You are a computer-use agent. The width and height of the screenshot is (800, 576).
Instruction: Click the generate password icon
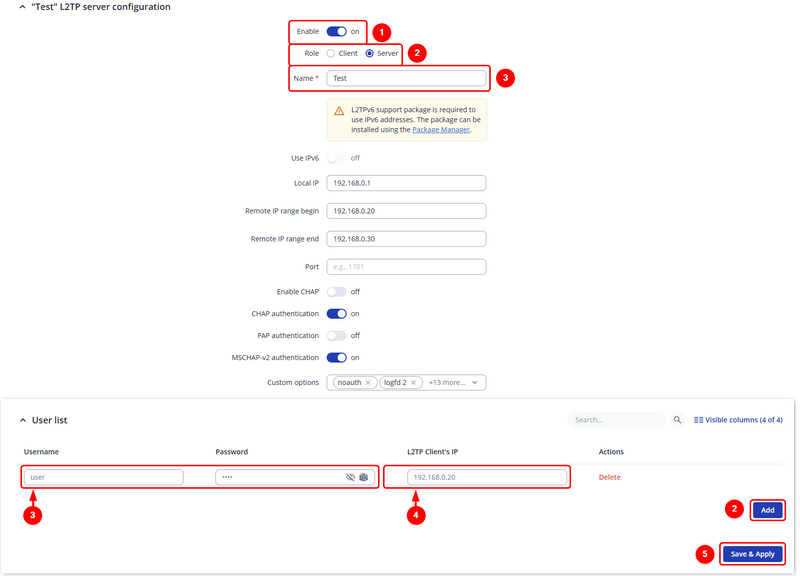pyautogui.click(x=365, y=478)
